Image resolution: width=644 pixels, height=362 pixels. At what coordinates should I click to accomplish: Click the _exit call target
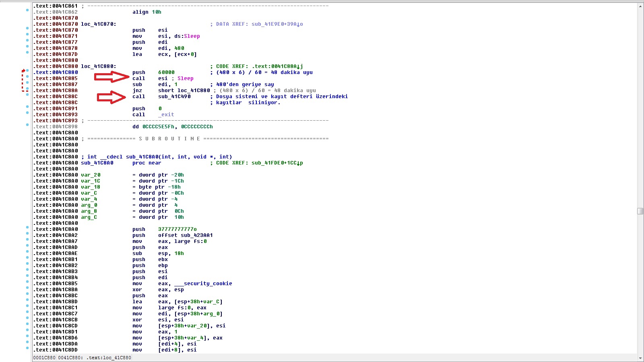[x=166, y=115]
